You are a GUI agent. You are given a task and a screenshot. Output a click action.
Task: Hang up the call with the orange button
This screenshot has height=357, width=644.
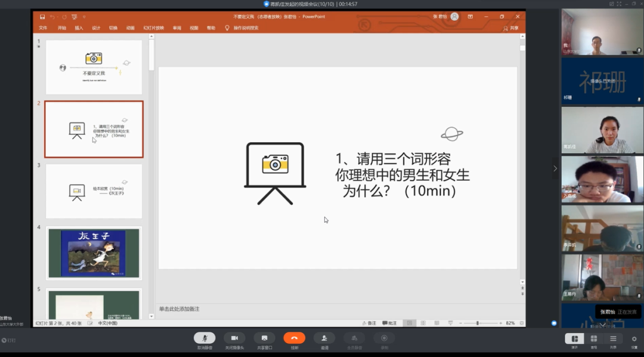pyautogui.click(x=294, y=338)
